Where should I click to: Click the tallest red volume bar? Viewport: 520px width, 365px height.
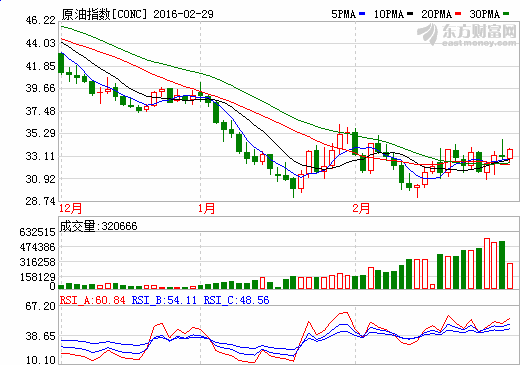[x=487, y=263]
